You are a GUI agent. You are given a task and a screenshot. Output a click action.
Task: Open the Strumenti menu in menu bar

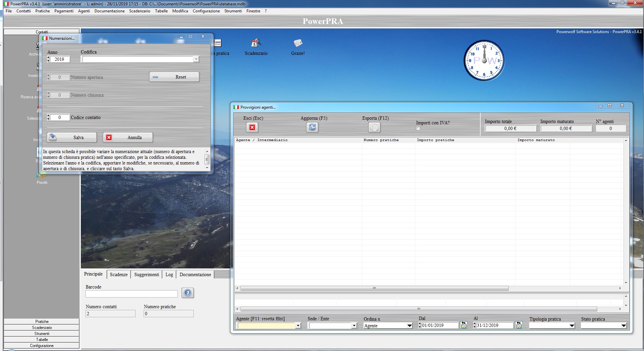tap(233, 11)
